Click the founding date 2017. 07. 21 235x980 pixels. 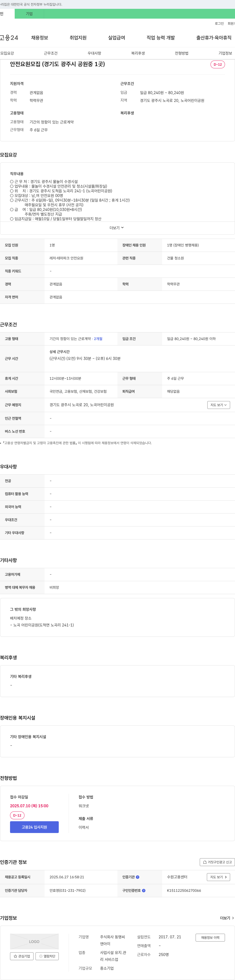pyautogui.click(x=170, y=937)
